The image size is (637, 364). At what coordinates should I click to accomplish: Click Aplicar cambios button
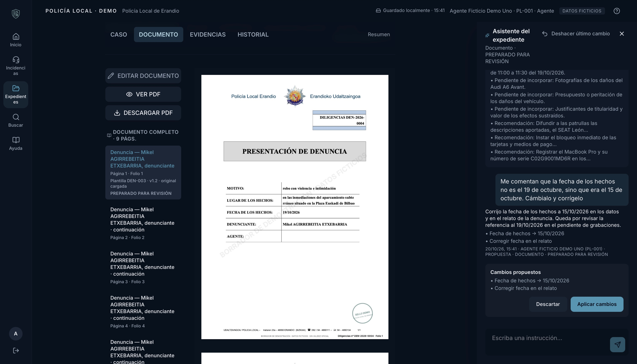pos(597,304)
